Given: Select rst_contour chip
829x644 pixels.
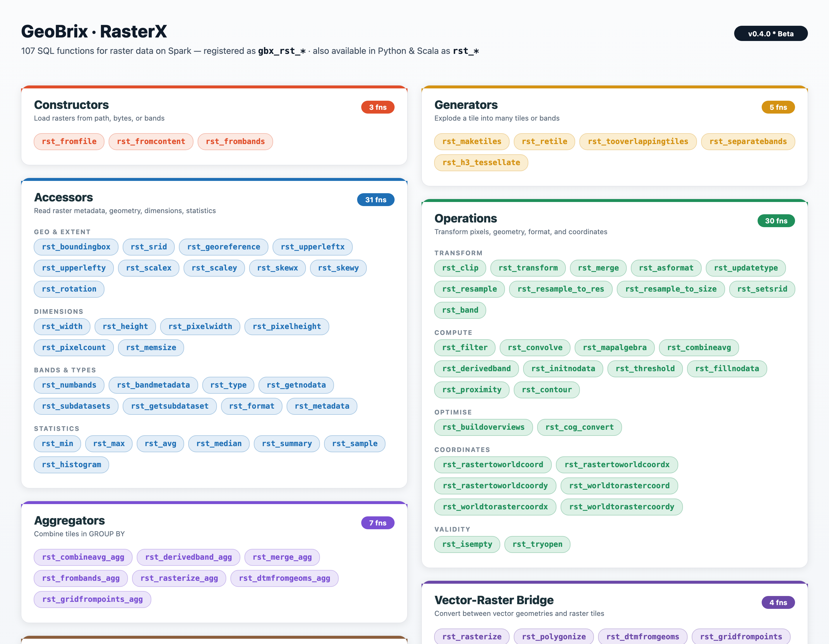Looking at the screenshot, I should click(547, 390).
